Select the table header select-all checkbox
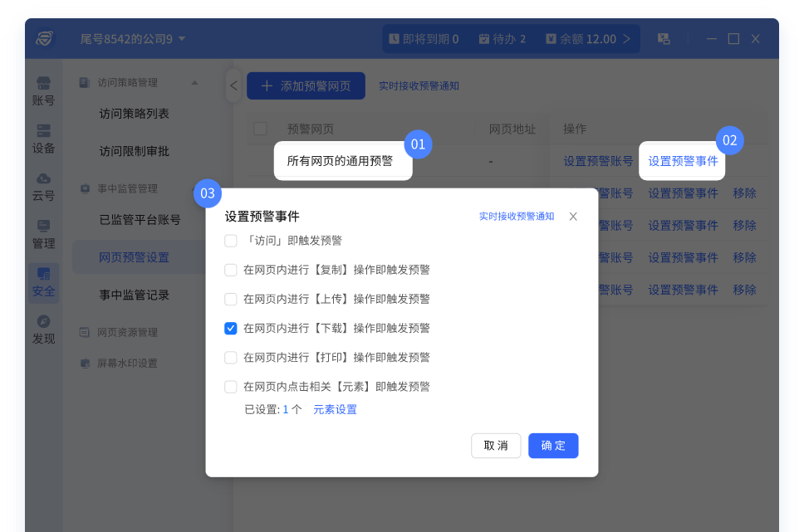Image resolution: width=804 pixels, height=532 pixels. (x=260, y=129)
